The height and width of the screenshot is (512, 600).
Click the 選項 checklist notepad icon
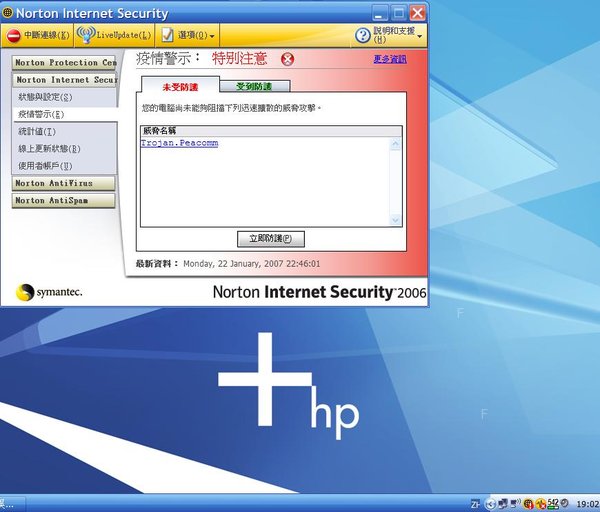coord(167,35)
